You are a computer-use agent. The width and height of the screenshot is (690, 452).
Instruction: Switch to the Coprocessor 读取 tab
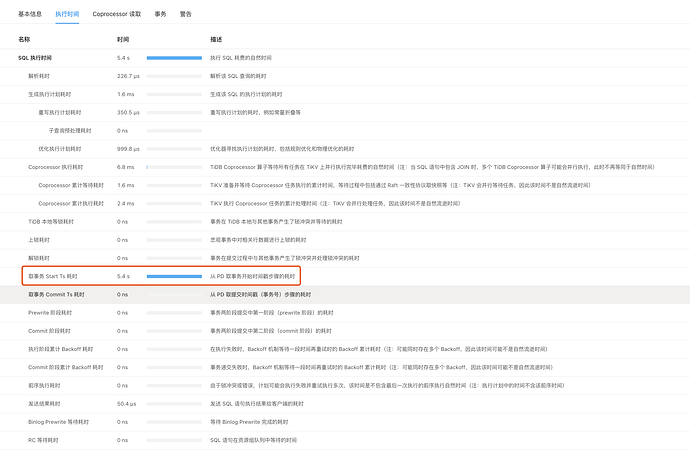[117, 14]
